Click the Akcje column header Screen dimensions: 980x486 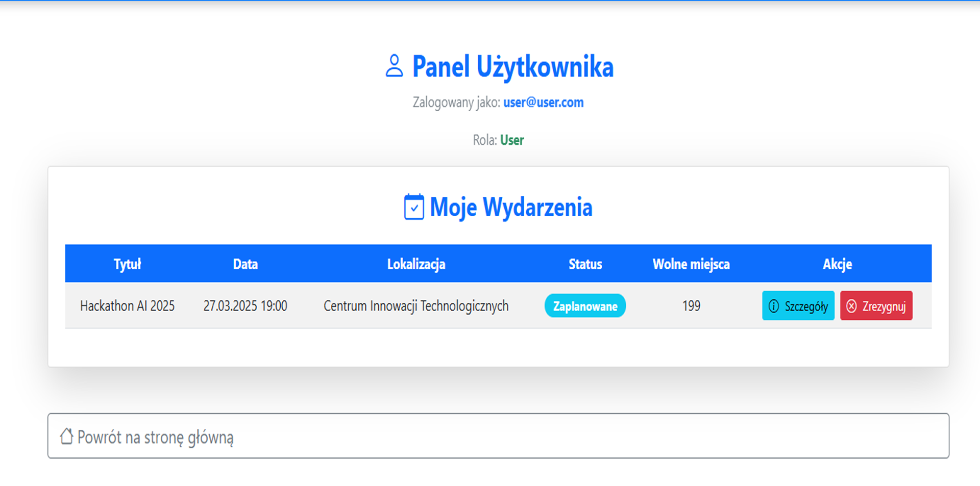(x=837, y=264)
